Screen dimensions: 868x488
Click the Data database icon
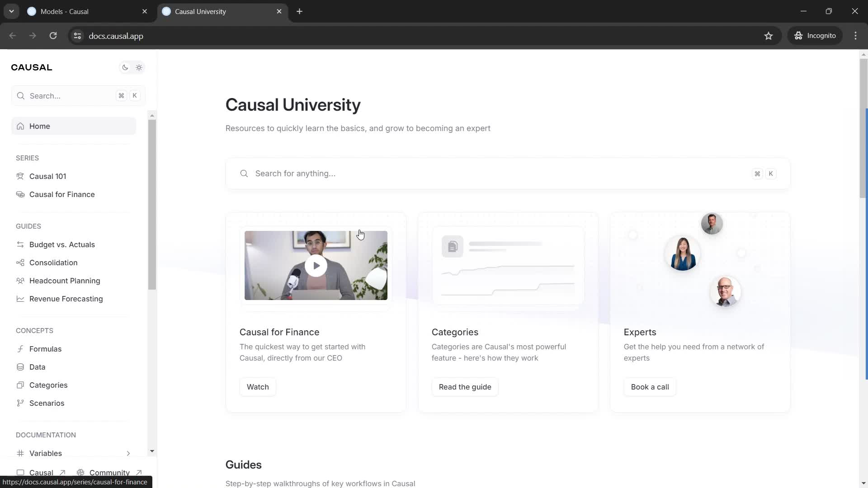[20, 367]
